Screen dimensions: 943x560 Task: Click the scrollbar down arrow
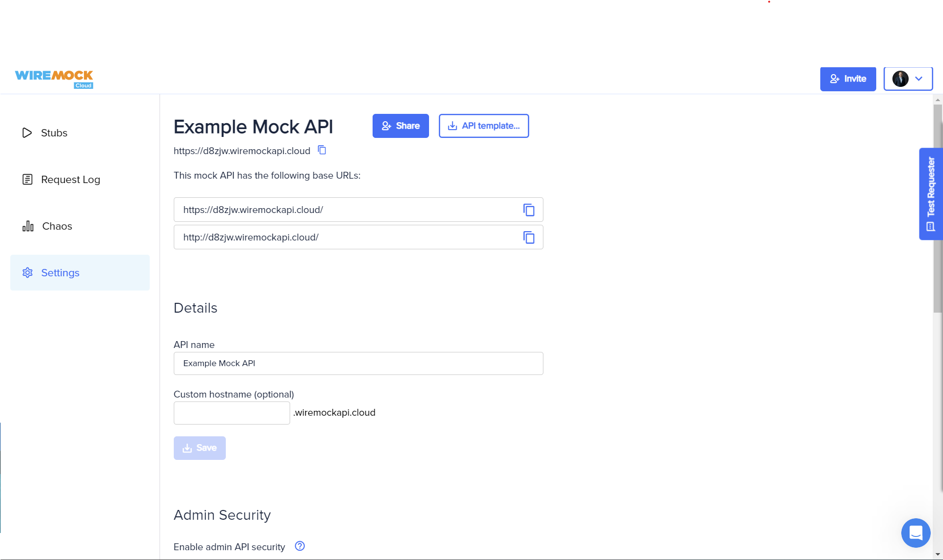[x=938, y=555]
